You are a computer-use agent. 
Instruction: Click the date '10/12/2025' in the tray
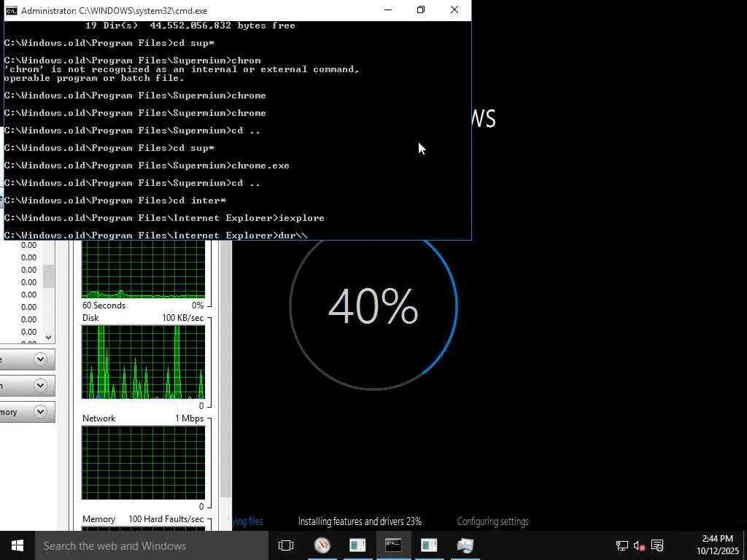pos(718,551)
